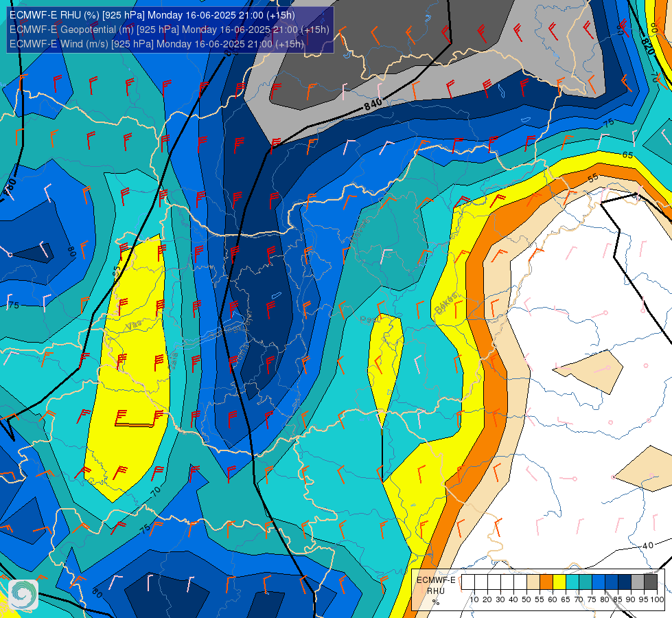The height and width of the screenshot is (618, 672).
Task: Click the dark gray 95-100 legend swatch
Action: coord(651,582)
